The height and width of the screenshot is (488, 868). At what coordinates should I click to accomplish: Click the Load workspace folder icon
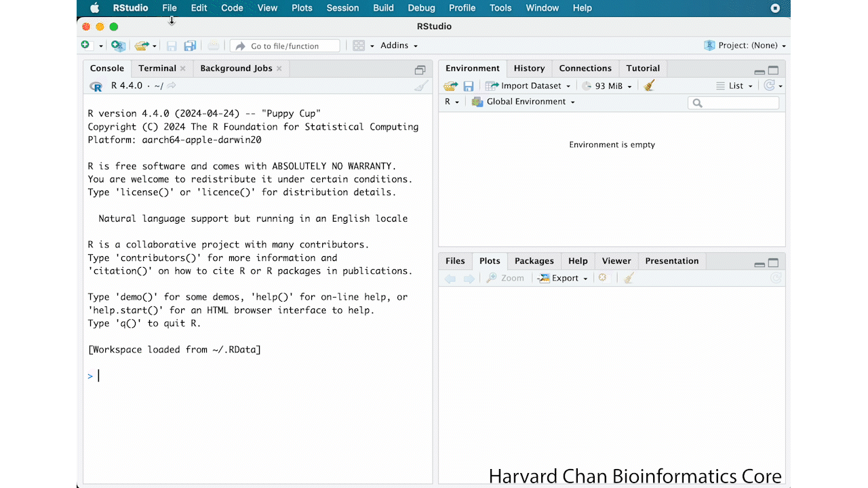pyautogui.click(x=451, y=86)
